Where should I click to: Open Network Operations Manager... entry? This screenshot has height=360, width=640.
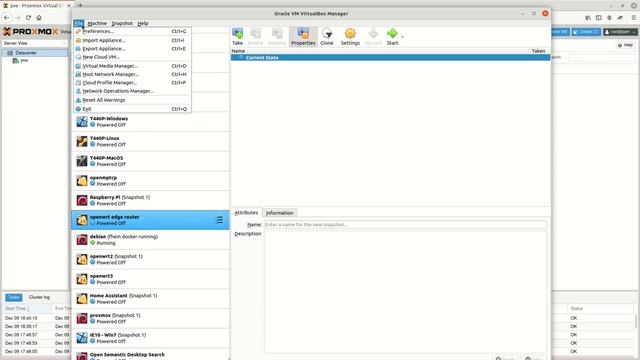click(132, 91)
